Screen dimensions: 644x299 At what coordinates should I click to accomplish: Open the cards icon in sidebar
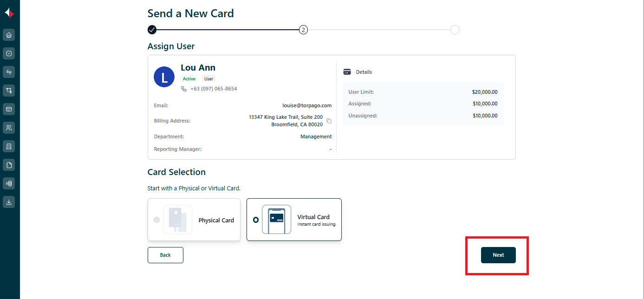9,109
